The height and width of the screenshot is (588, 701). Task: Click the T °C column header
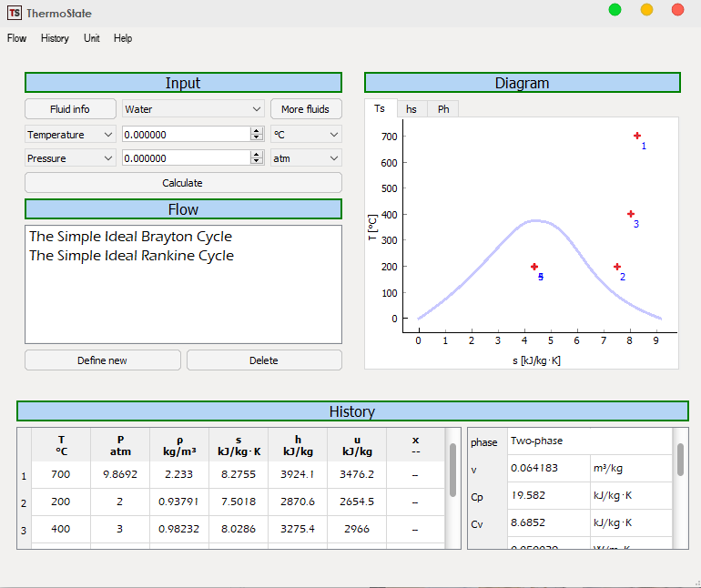pyautogui.click(x=61, y=445)
